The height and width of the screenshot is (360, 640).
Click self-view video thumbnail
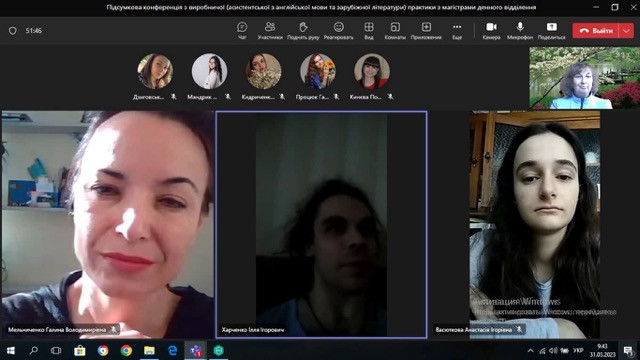click(584, 78)
